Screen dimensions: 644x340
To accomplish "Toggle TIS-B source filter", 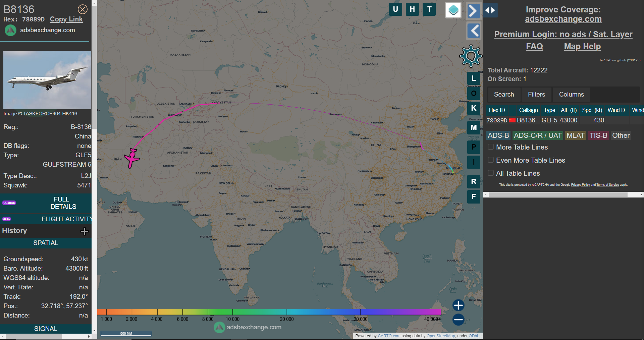I will pyautogui.click(x=598, y=135).
